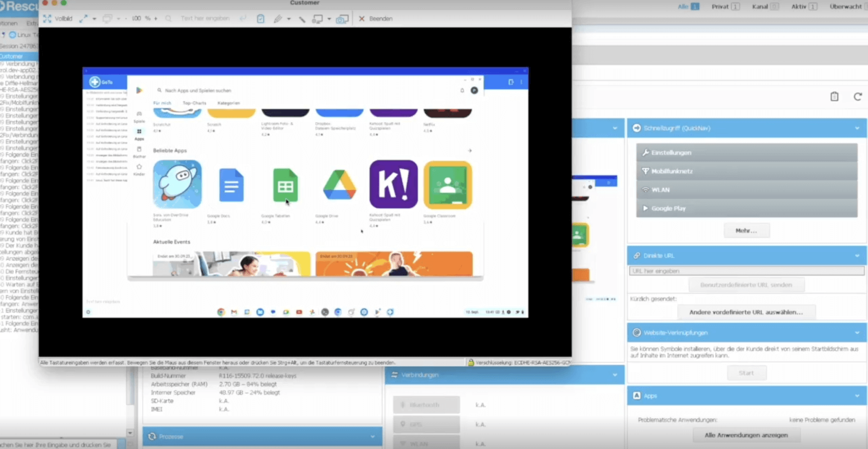Open the pencil tool dropdown arrow
This screenshot has width=868, height=449.
point(289,19)
